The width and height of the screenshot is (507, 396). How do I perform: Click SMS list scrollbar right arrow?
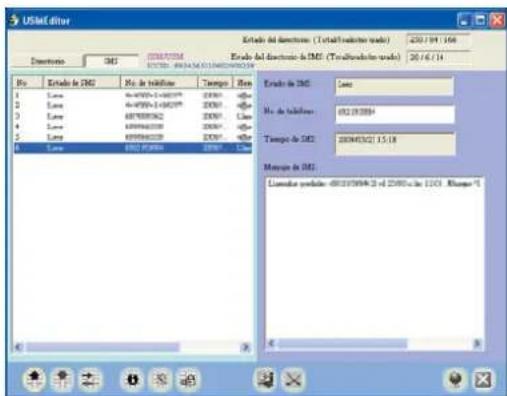246,347
